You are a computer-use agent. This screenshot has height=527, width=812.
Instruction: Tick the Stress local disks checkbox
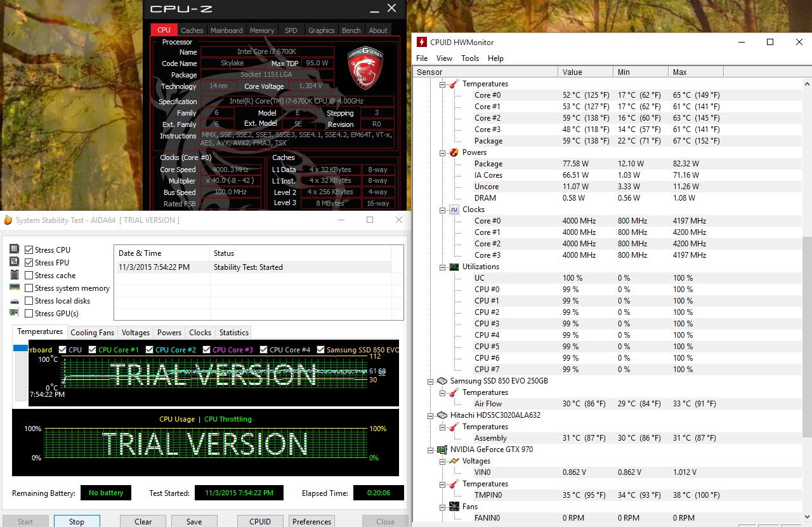tap(29, 301)
